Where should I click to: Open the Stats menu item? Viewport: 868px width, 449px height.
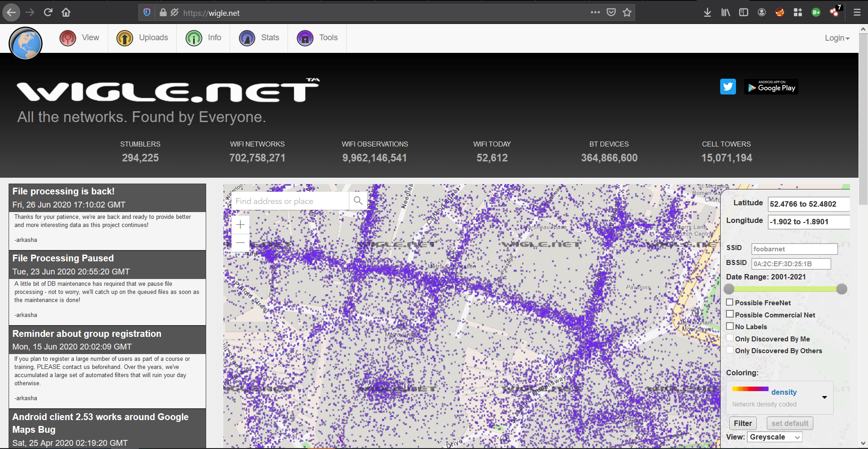(259, 38)
